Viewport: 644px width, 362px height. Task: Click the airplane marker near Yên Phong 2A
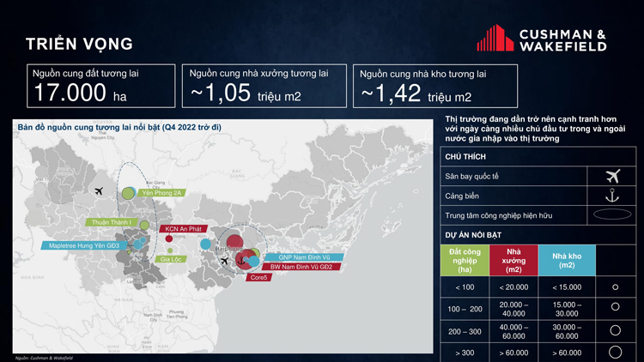100,190
